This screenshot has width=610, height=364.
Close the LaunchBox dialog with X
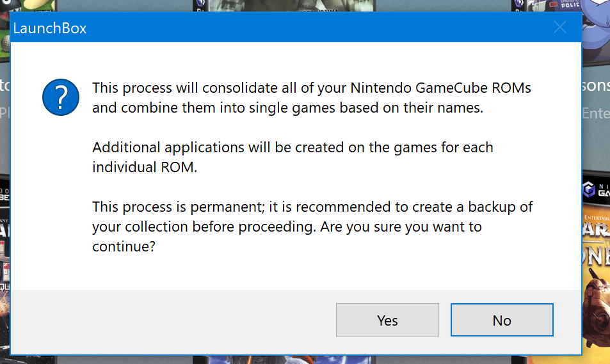tap(560, 28)
